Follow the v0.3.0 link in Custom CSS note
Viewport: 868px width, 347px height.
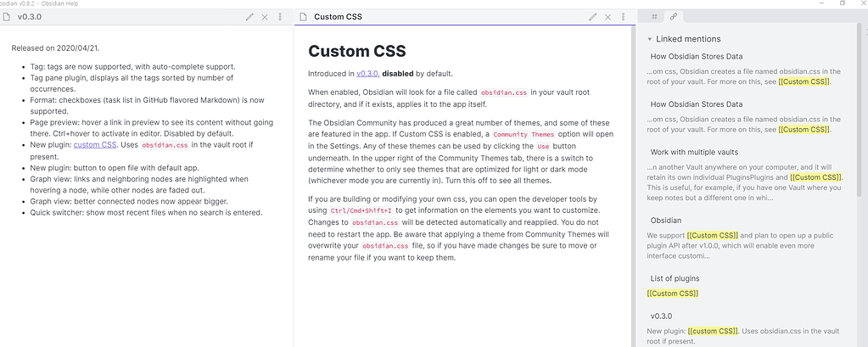pyautogui.click(x=367, y=74)
